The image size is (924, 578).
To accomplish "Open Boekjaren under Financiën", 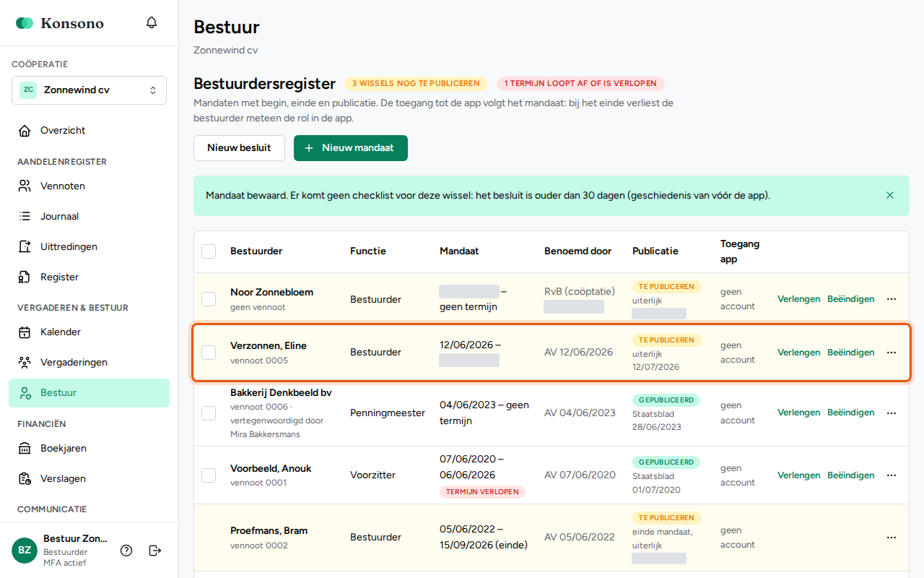I will pos(89,449).
